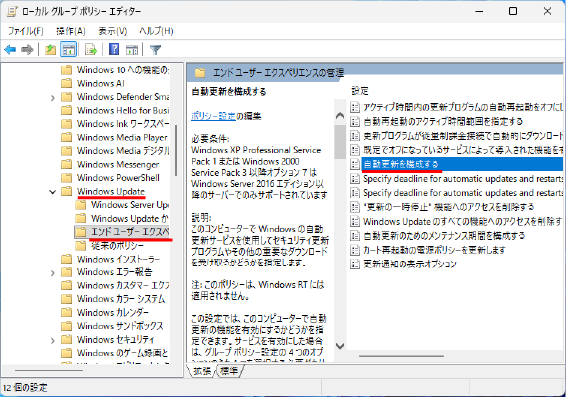Open the ヘルプ(H) menu
This screenshot has width=566, height=398.
coord(156,31)
